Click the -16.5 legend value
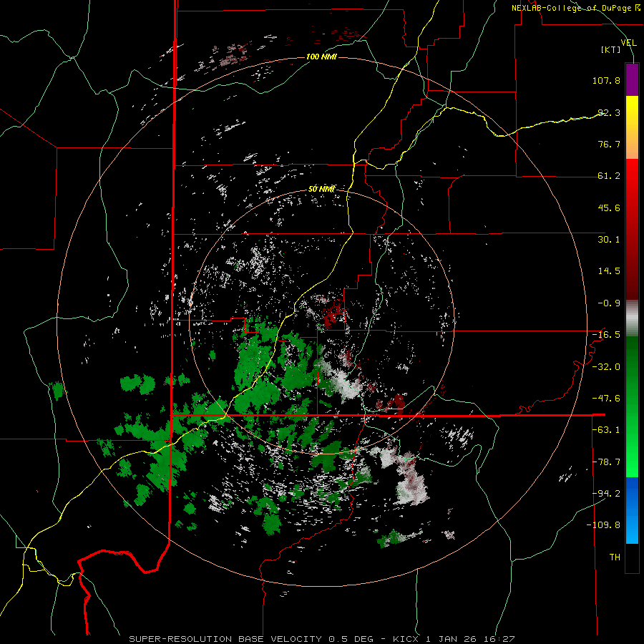The height and width of the screenshot is (644, 644). tap(606, 335)
